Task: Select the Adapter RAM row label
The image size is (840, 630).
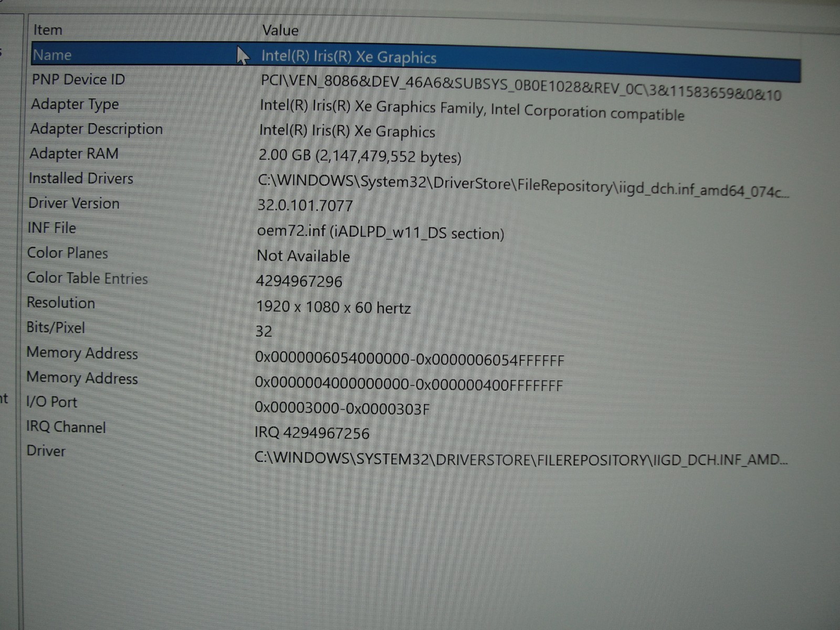Action: [74, 153]
